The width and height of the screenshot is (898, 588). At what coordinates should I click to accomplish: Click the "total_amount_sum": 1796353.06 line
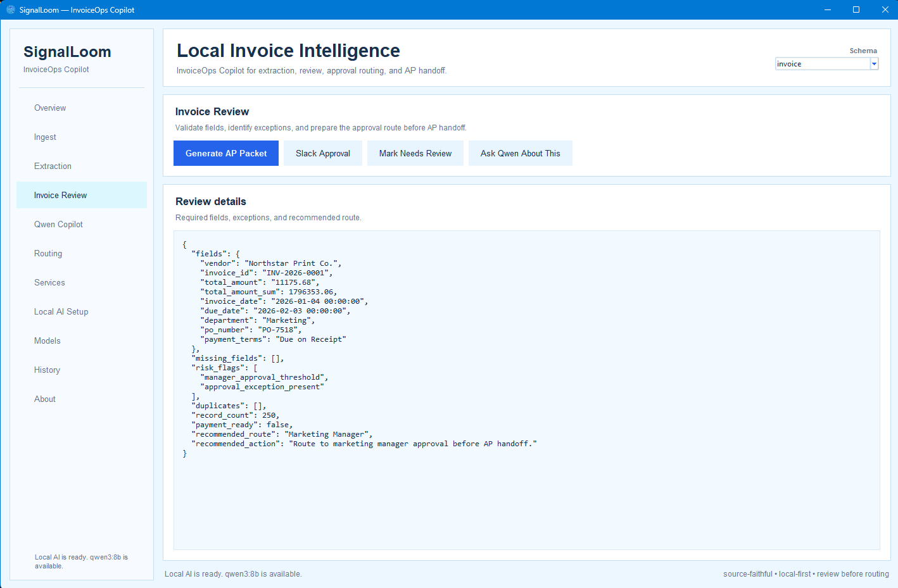coord(269,292)
